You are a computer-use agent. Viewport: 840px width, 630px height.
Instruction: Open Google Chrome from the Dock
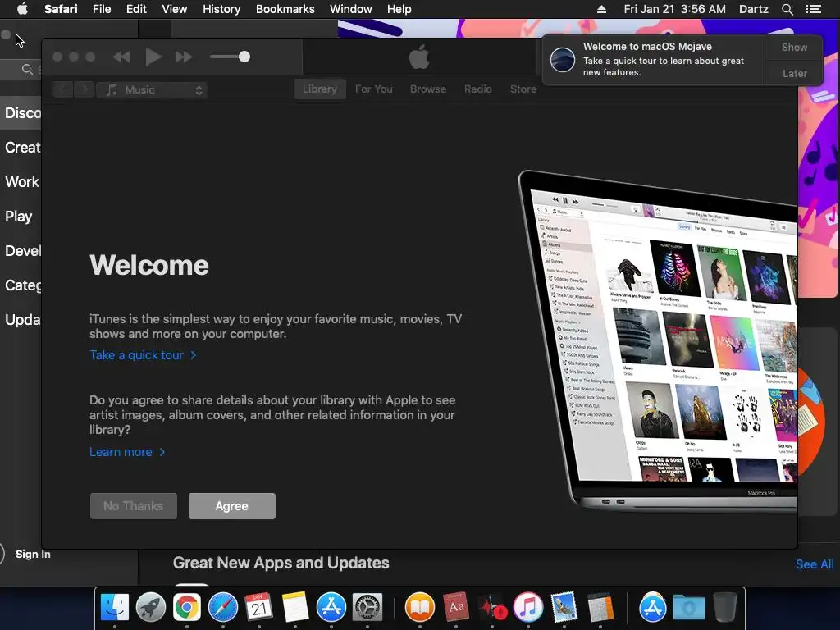[x=186, y=607]
